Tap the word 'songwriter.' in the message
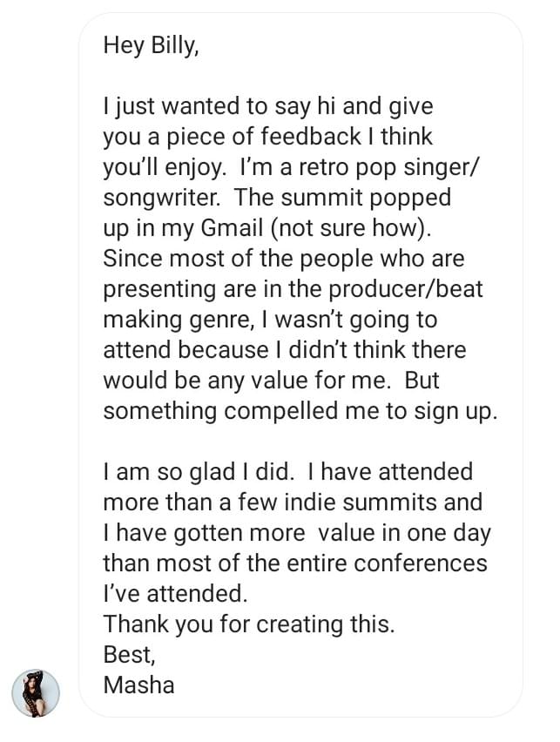This screenshot has width=560, height=742. (x=162, y=198)
